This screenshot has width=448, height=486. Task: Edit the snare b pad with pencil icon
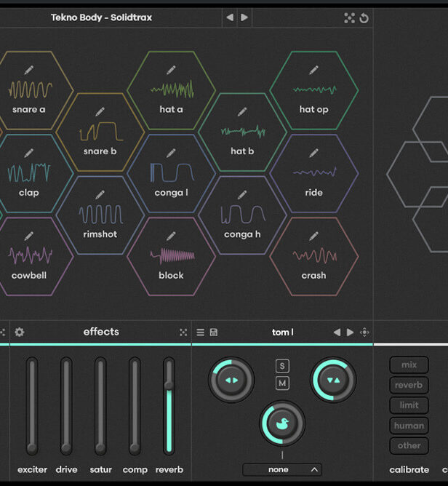[100, 111]
